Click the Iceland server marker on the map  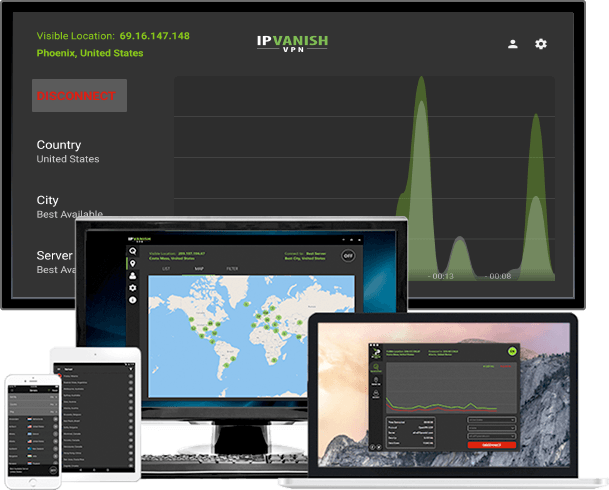click(246, 304)
